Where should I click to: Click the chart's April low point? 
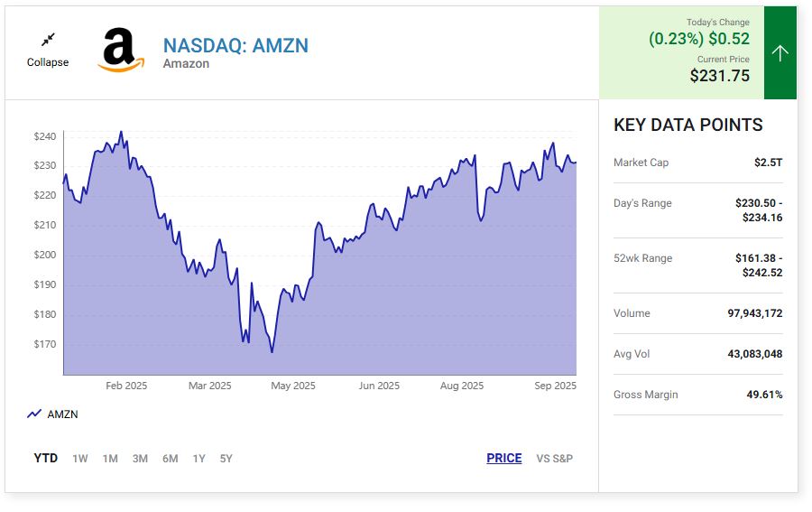click(x=272, y=351)
